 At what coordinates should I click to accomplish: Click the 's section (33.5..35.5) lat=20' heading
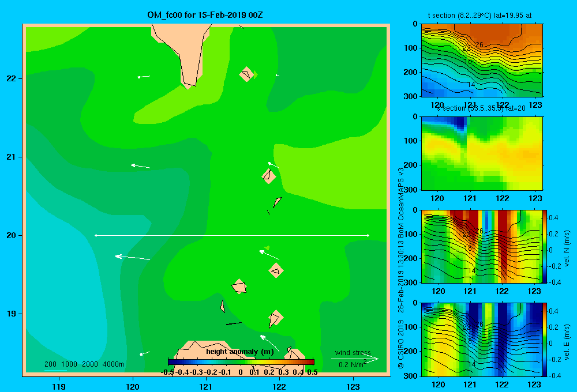(x=481, y=108)
